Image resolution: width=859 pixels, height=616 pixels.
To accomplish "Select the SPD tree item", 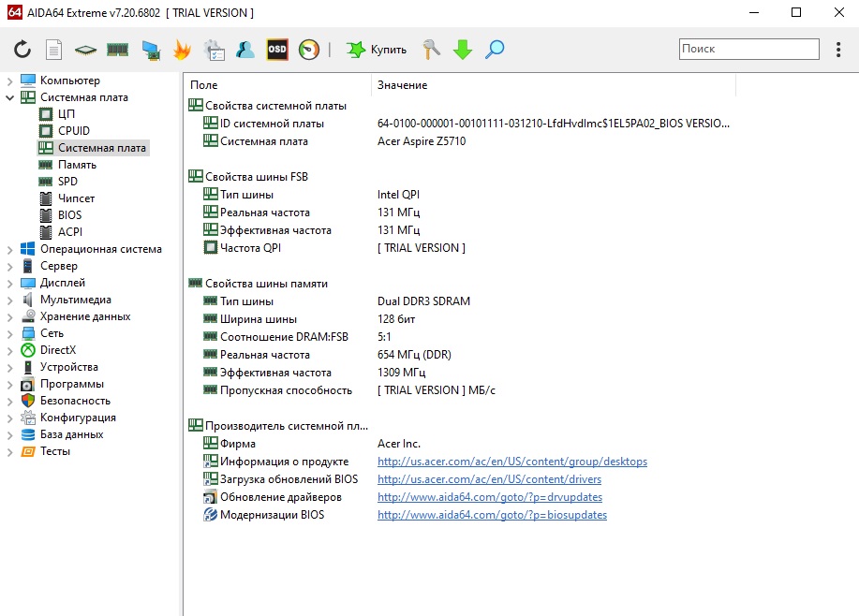I will 67,182.
